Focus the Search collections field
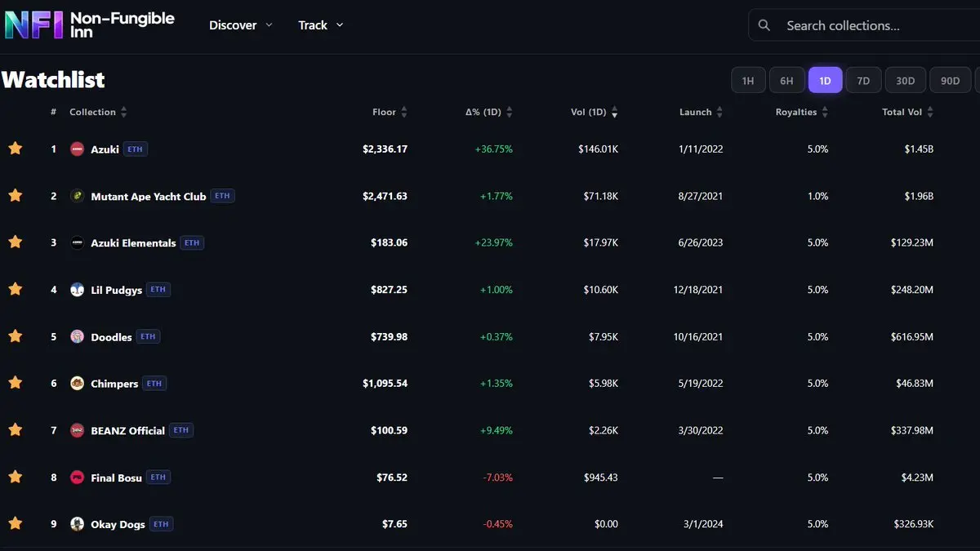 click(x=864, y=25)
